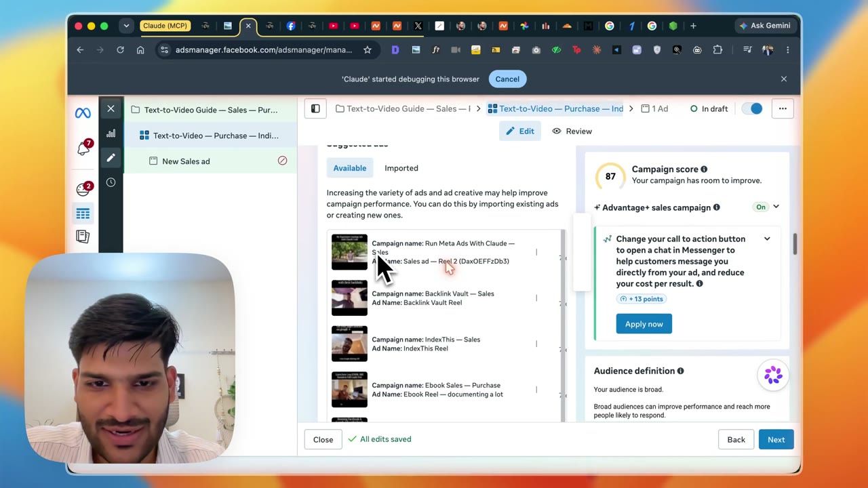Click the Apply now button
868x488 pixels.
click(x=644, y=324)
